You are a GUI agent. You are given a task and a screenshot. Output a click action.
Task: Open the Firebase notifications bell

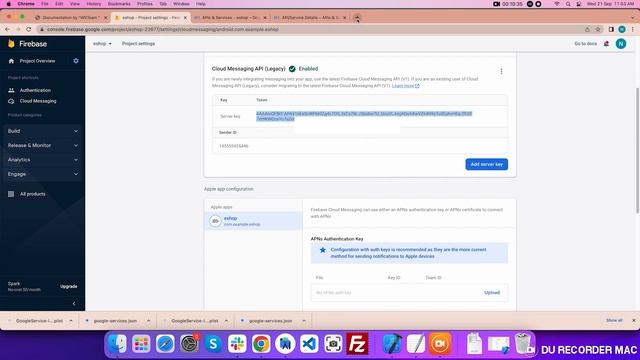[x=607, y=44]
